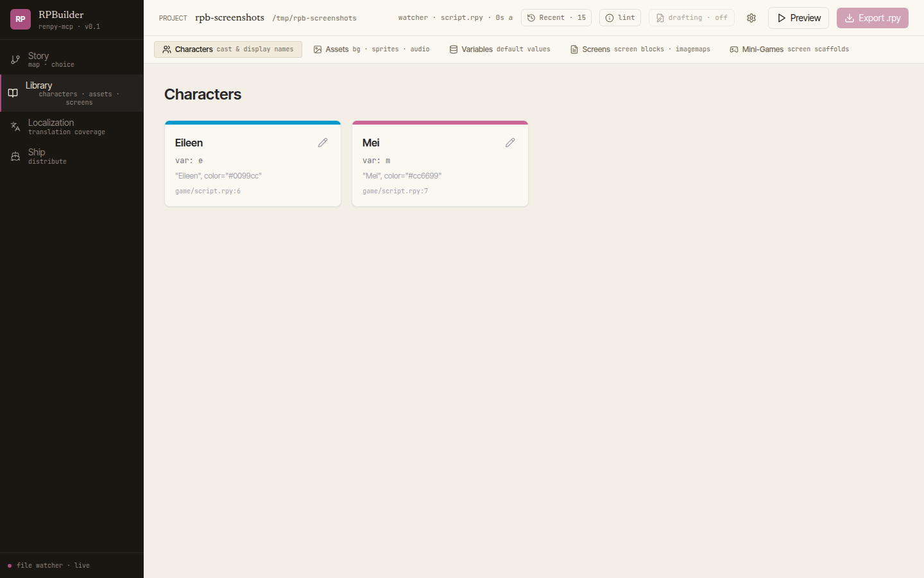Click the watcher script.rpy status text
The height and width of the screenshot is (578, 924).
pos(456,18)
